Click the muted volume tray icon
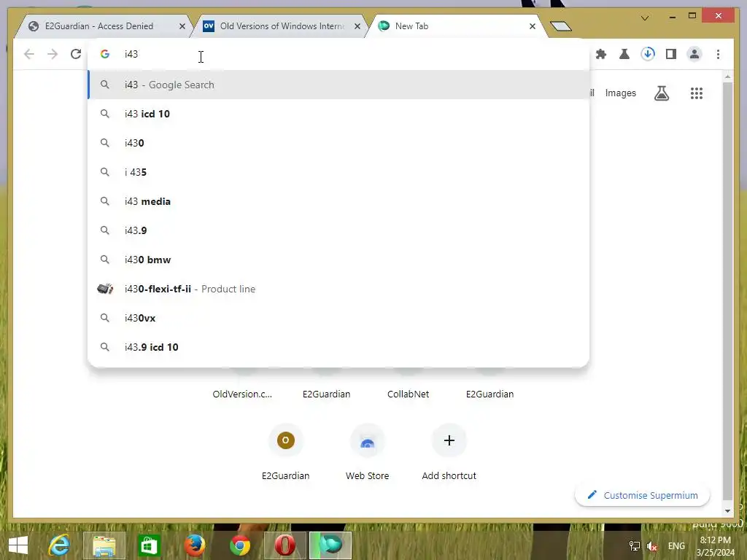 coord(651,546)
